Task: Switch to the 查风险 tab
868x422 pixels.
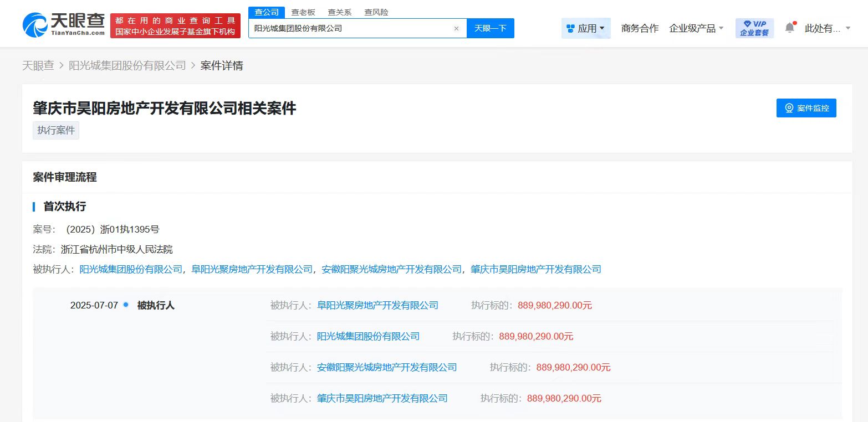Action: [x=376, y=12]
